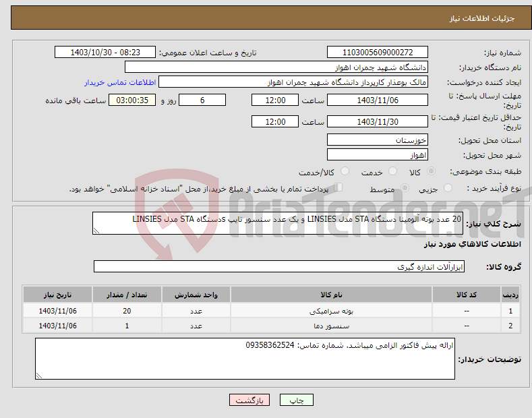This screenshot has width=532, height=418.
Task: Click the واحد شمارش column header
Action: coord(196,295)
